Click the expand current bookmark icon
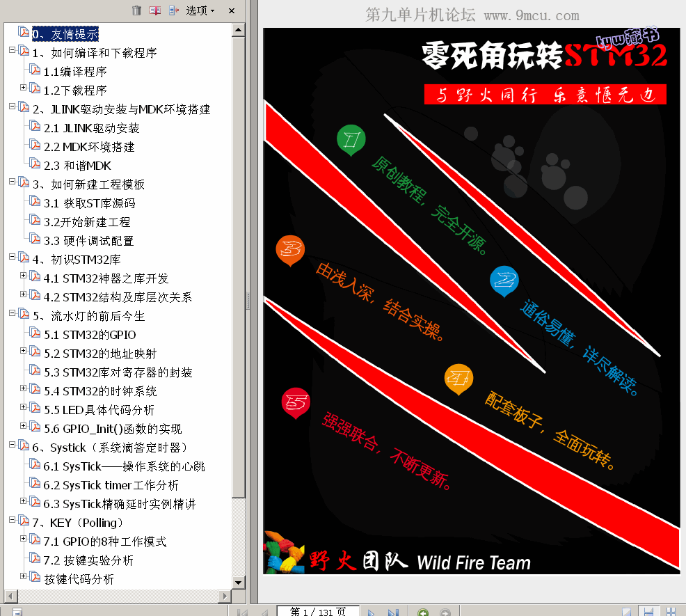The image size is (686, 616). coord(174,10)
